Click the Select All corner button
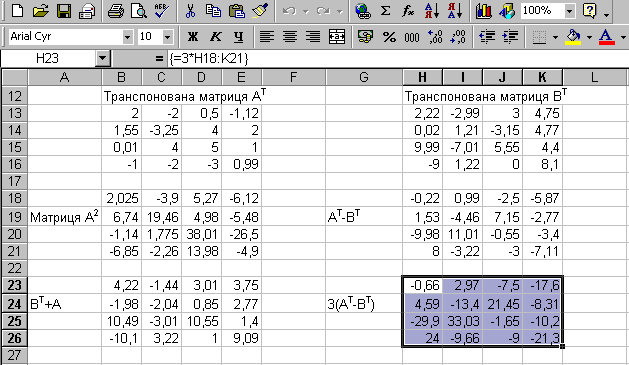The width and height of the screenshot is (629, 365). (14, 77)
